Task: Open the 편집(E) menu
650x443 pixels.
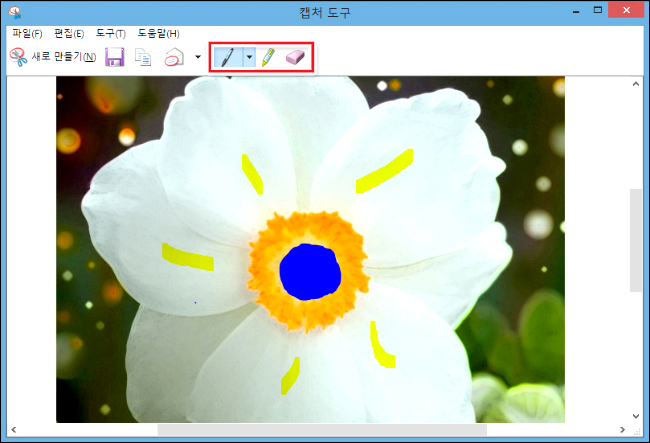Action: point(69,34)
